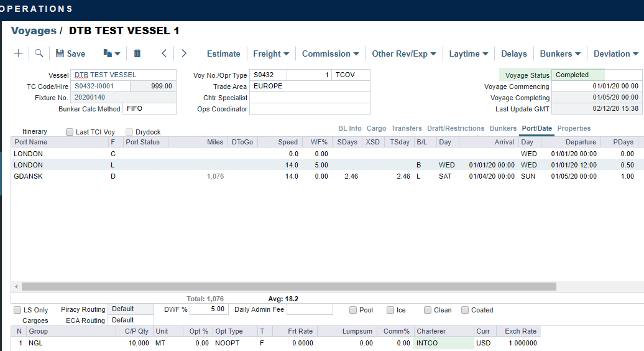The image size is (644, 351).
Task: Click the trash can delete icon
Action: click(137, 54)
